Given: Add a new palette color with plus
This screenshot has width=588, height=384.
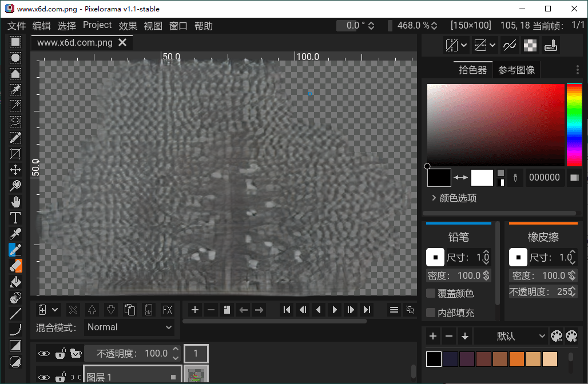Looking at the screenshot, I should click(x=433, y=336).
